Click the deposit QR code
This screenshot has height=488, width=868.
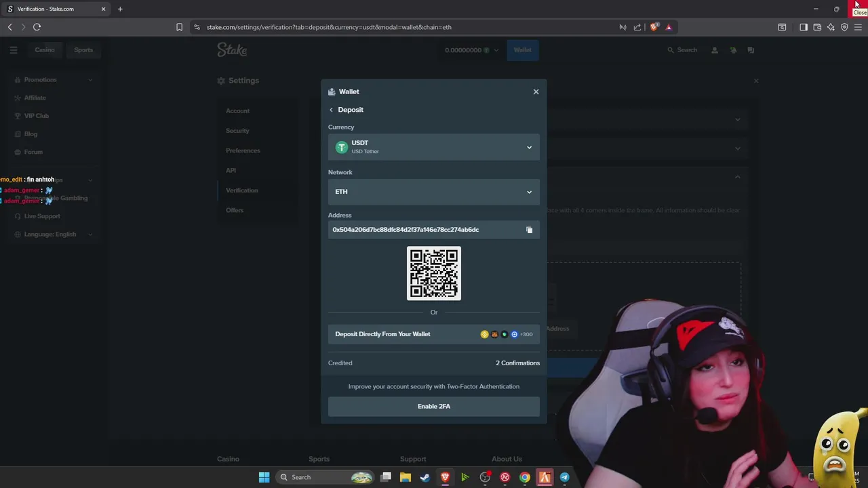pyautogui.click(x=434, y=273)
